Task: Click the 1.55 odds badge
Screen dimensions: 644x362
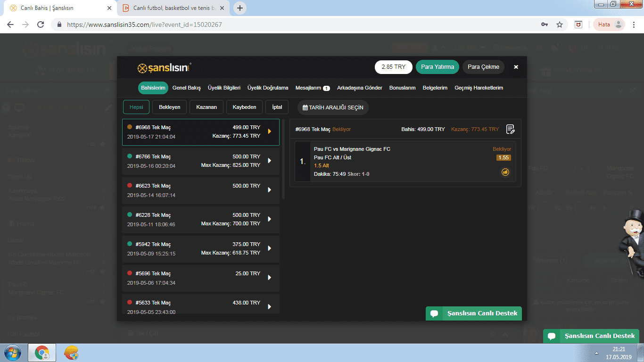Action: 504,157
